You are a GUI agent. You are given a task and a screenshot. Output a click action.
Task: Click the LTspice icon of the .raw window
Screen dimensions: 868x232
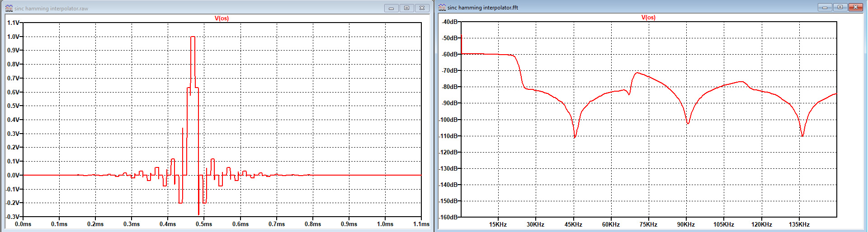[9, 8]
